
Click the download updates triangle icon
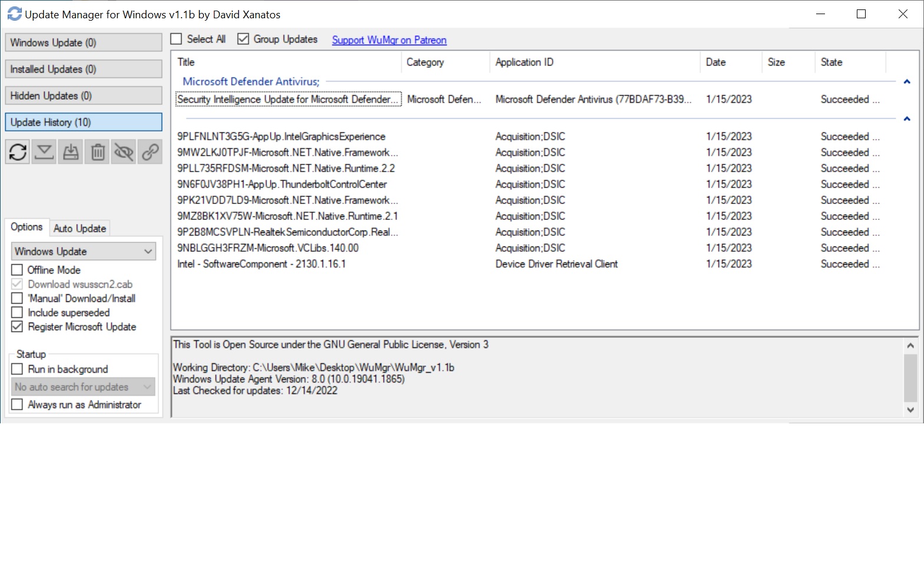(x=44, y=152)
